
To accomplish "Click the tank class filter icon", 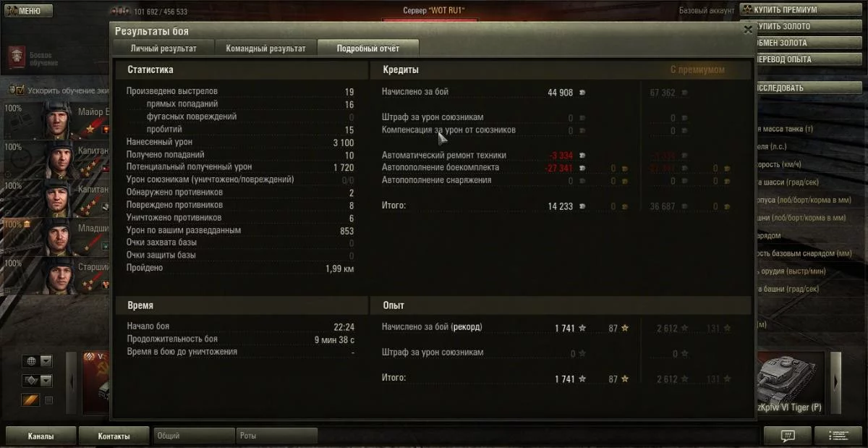I will point(31,381).
